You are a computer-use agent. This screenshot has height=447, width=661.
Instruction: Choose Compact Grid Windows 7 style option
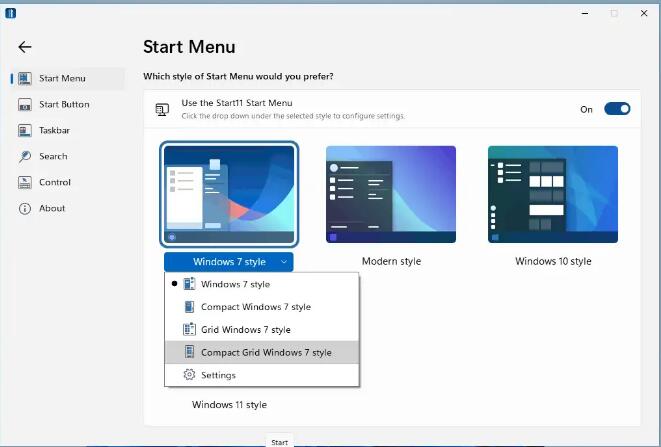(262, 352)
